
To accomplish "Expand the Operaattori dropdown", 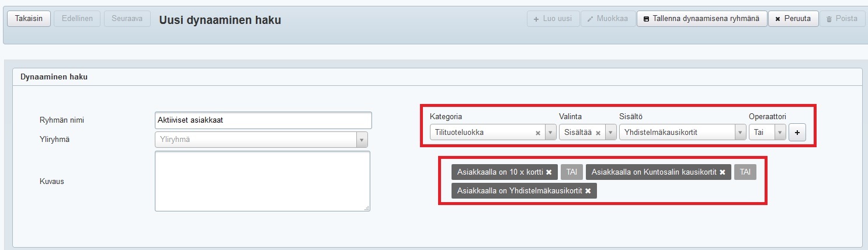I will click(780, 133).
